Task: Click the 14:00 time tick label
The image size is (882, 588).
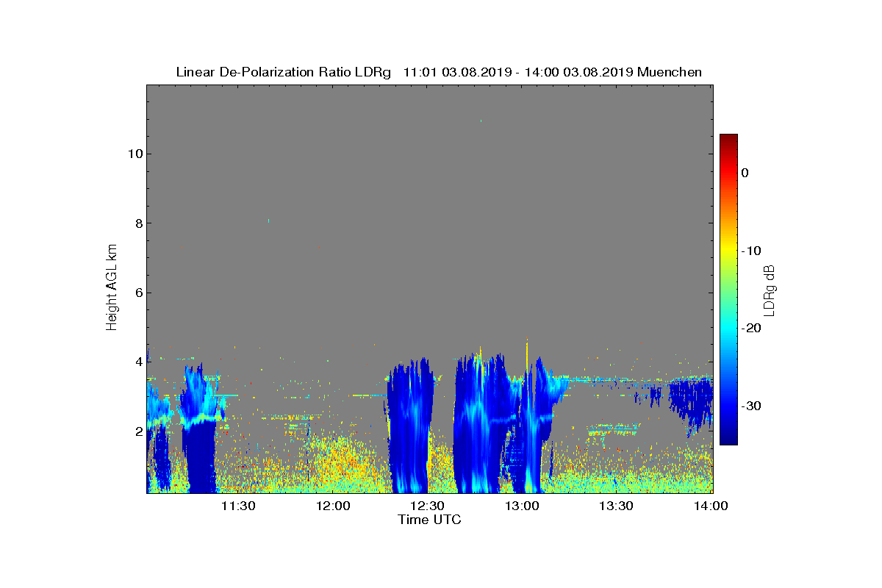Action: 711,506
